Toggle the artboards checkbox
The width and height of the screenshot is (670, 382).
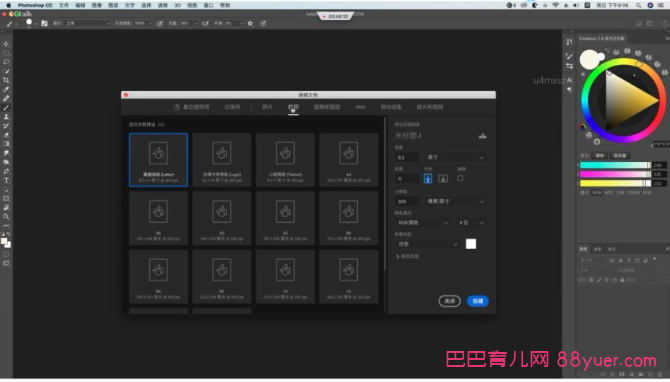pyautogui.click(x=460, y=178)
